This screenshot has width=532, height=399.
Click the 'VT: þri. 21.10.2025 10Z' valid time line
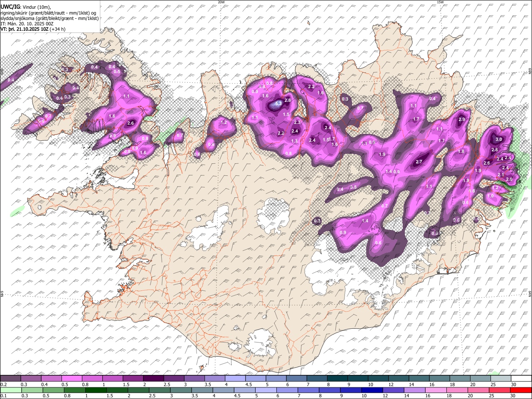coord(33,29)
